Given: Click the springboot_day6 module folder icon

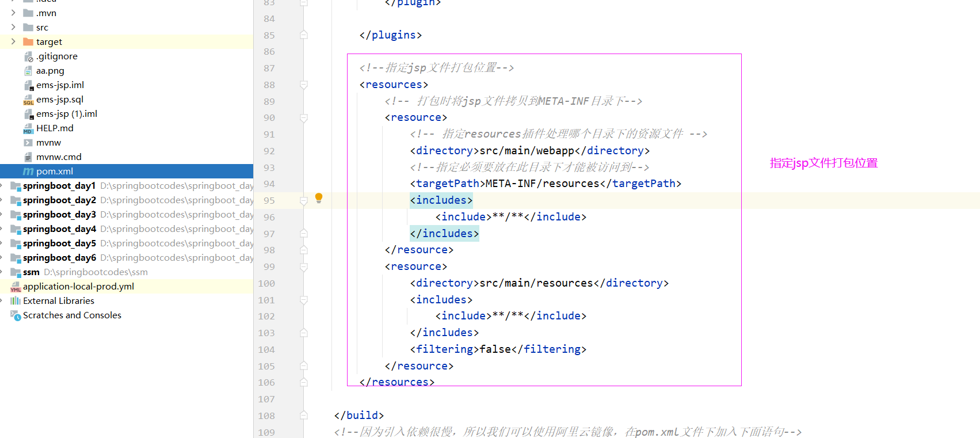Looking at the screenshot, I should pyautogui.click(x=16, y=258).
